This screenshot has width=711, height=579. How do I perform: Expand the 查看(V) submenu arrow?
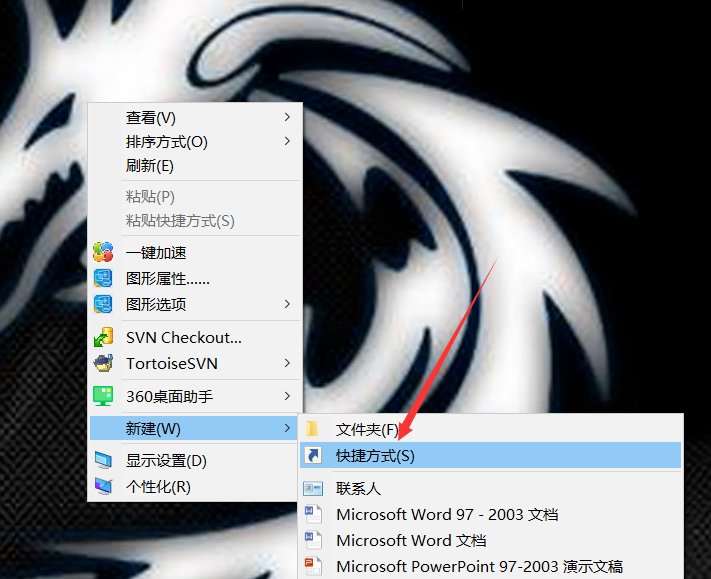point(287,117)
